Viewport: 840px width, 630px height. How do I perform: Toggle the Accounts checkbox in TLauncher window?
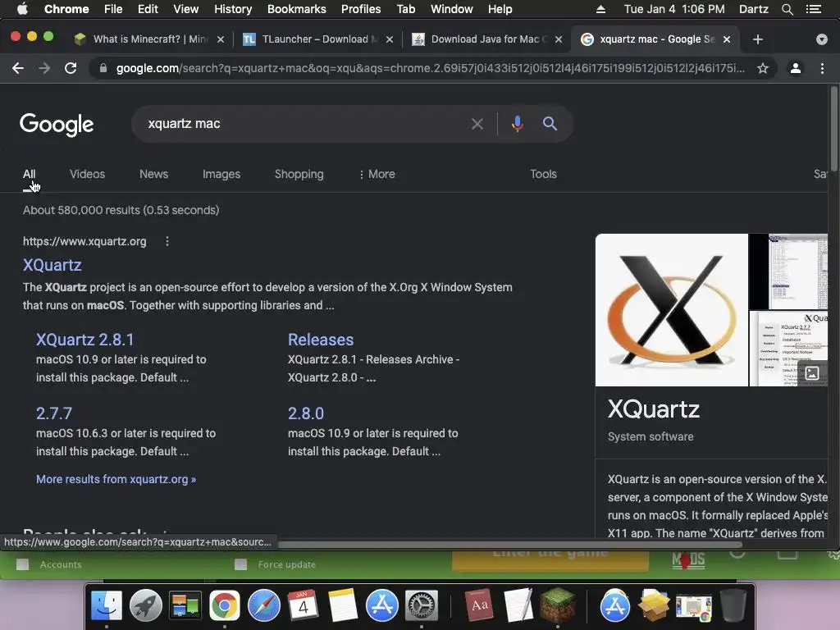pyautogui.click(x=22, y=564)
